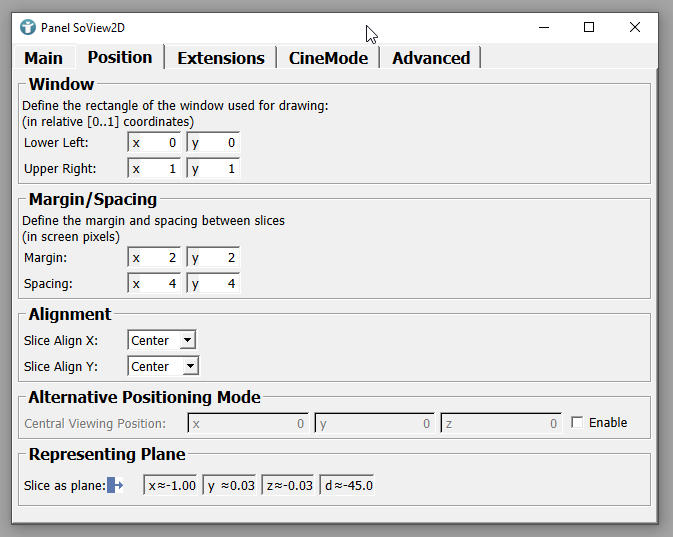Click the Upper Right y input field
Image resolution: width=673 pixels, height=537 pixels.
(x=213, y=169)
